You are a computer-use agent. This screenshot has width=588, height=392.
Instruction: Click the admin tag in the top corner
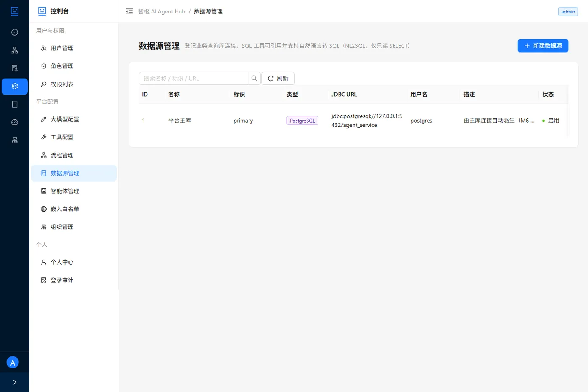click(x=568, y=12)
